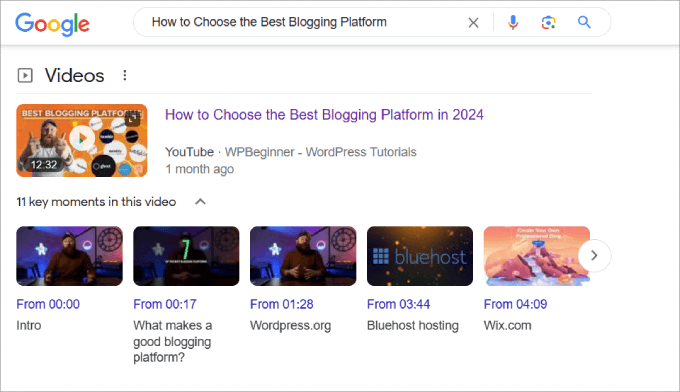The width and height of the screenshot is (680, 392).
Task: Expand preview icon on main video thumbnail
Action: pos(132,118)
